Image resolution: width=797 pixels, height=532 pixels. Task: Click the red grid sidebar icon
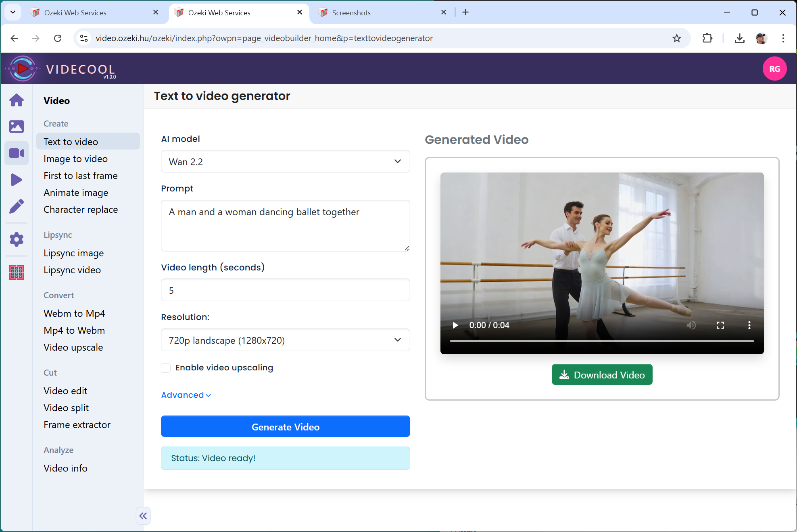pyautogui.click(x=17, y=272)
